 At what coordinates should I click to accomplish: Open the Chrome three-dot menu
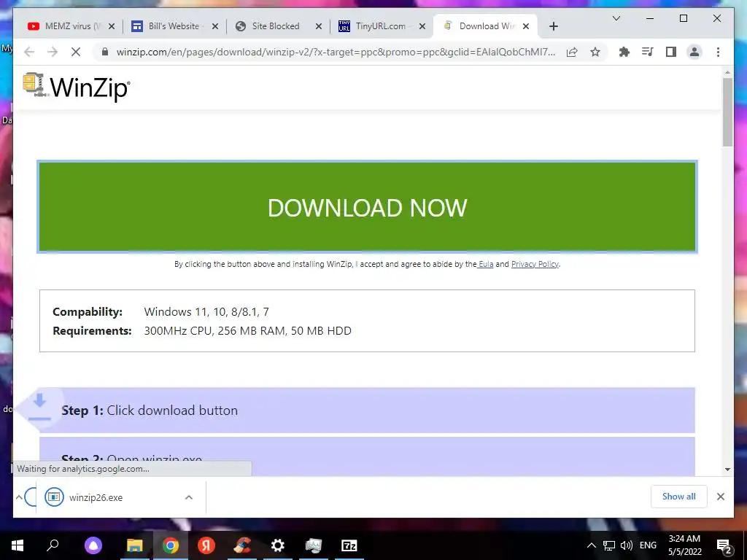coord(718,52)
